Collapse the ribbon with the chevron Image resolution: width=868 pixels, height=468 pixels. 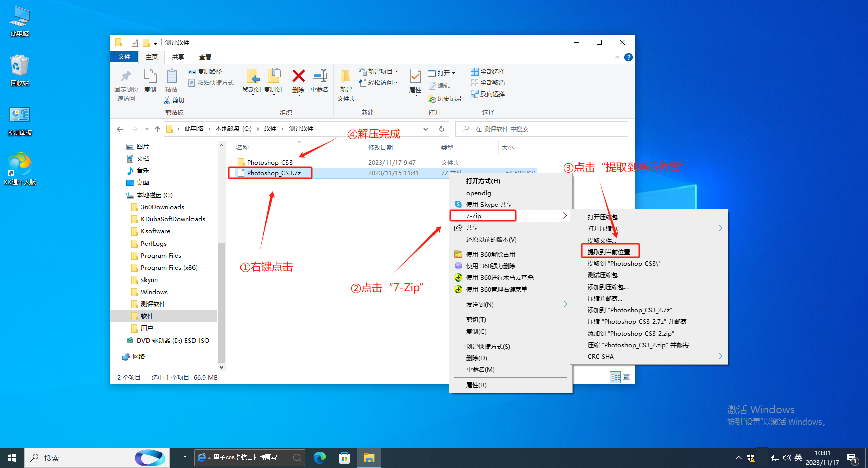tap(617, 57)
